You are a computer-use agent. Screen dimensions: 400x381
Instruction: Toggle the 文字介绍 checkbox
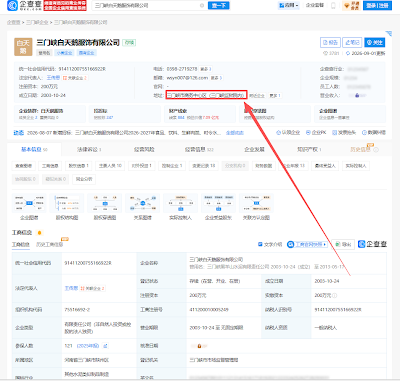(x=260, y=244)
